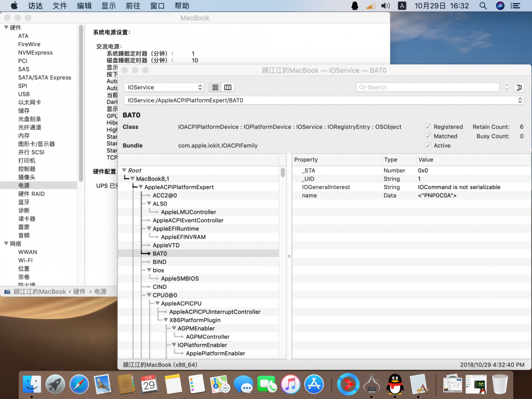This screenshot has width=532, height=399.
Task: Collapse 硬件 section in System Information sidebar
Action: pos(6,28)
